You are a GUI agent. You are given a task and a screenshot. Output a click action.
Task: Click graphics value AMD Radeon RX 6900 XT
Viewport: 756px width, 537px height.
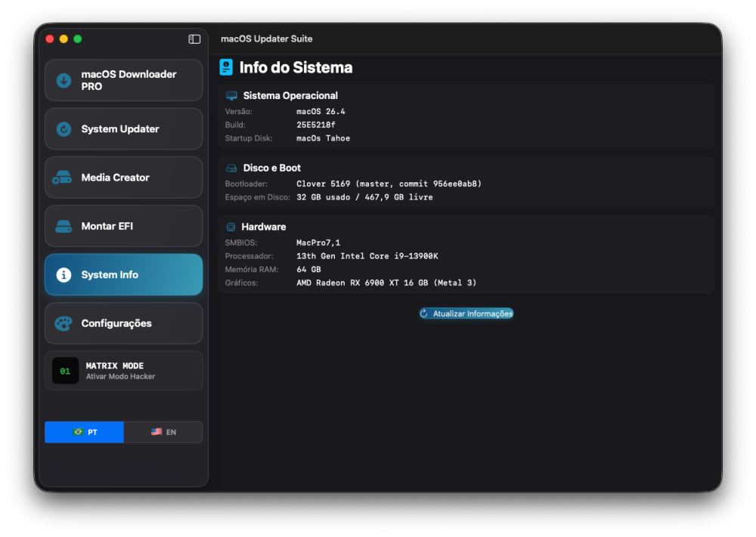386,283
